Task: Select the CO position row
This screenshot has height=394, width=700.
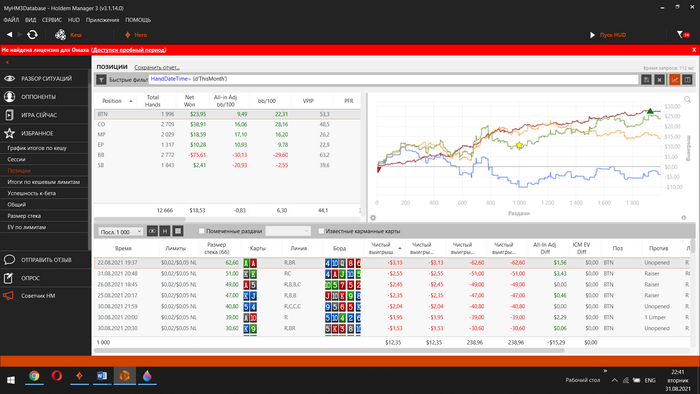Action: pos(227,124)
